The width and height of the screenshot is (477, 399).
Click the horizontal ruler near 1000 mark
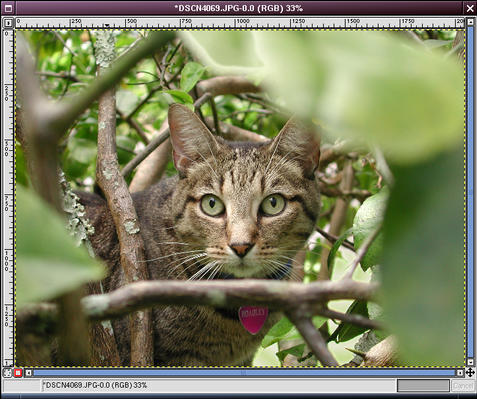click(x=242, y=22)
